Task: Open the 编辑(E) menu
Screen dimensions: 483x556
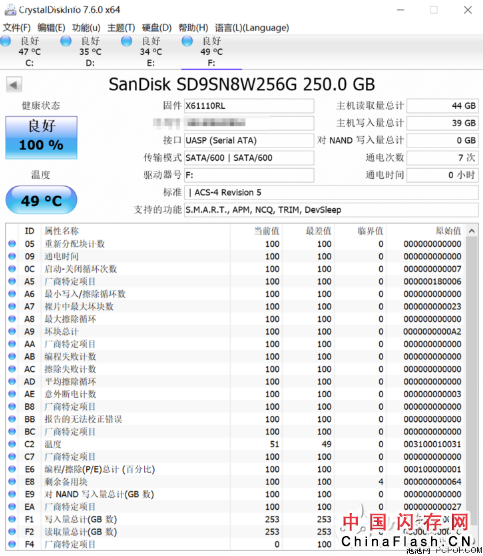Action: point(51,28)
